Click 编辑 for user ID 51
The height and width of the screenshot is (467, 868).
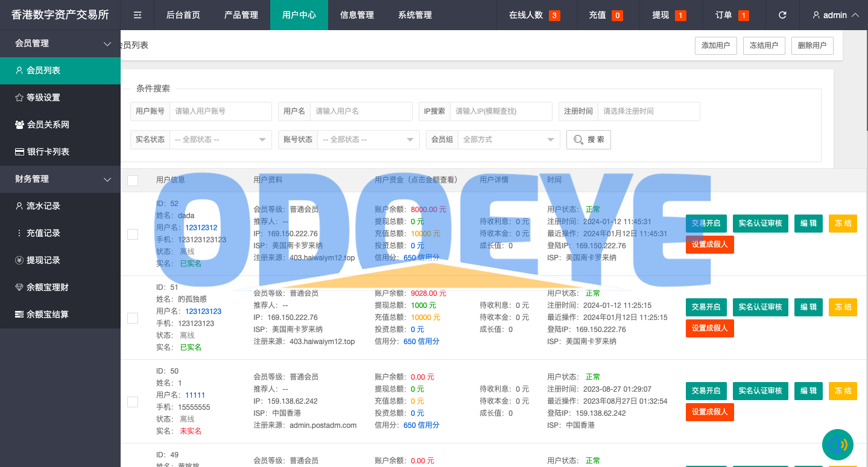(x=808, y=307)
